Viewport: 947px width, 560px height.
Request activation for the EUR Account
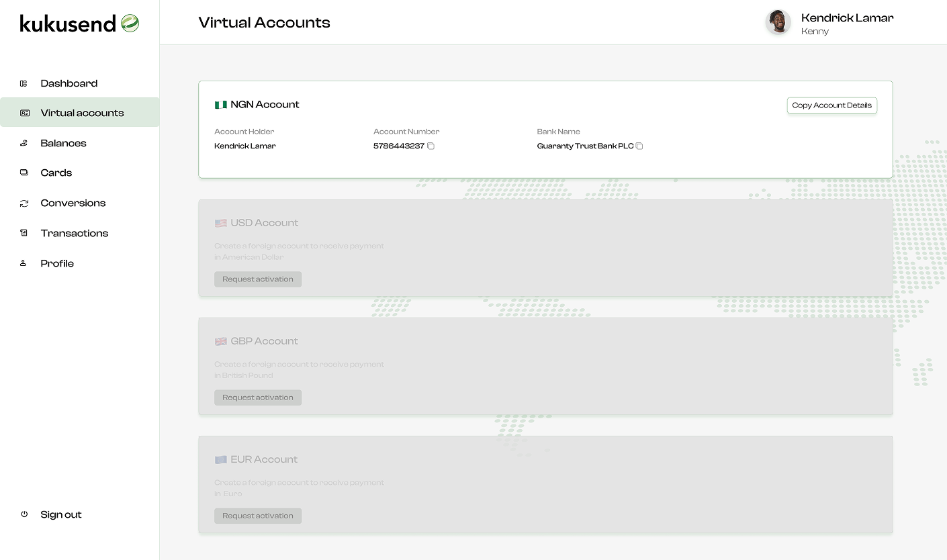pyautogui.click(x=257, y=515)
